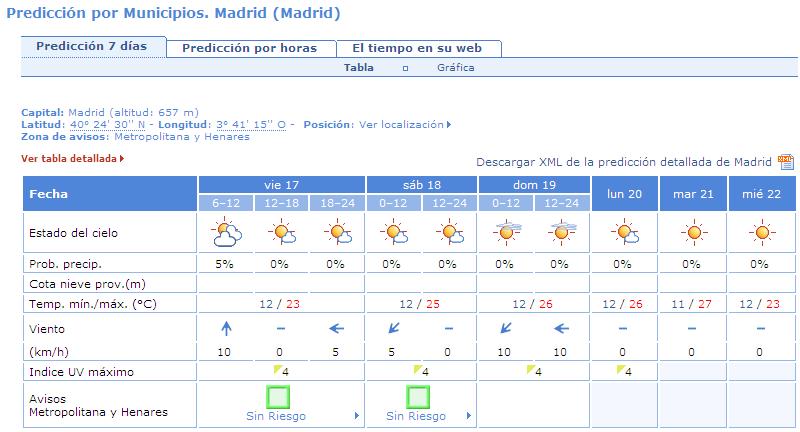Click the sky icon for dom 19 0-12
The width and height of the screenshot is (800, 432).
point(507,232)
